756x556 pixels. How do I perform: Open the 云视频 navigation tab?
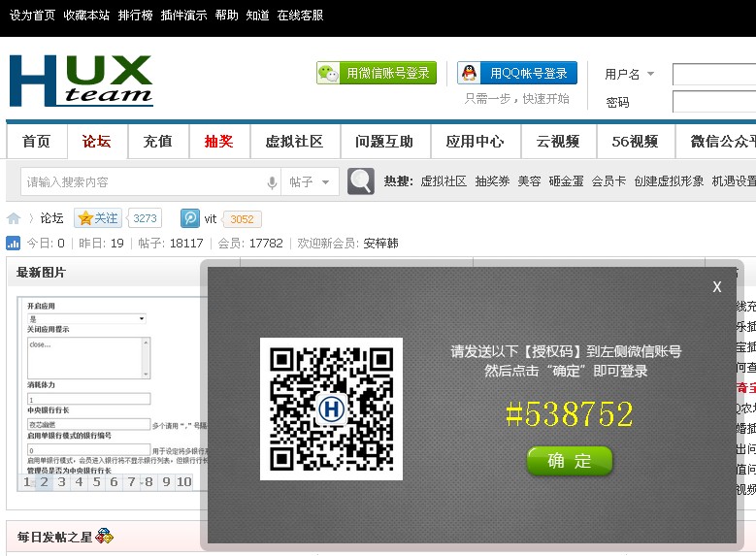point(558,142)
